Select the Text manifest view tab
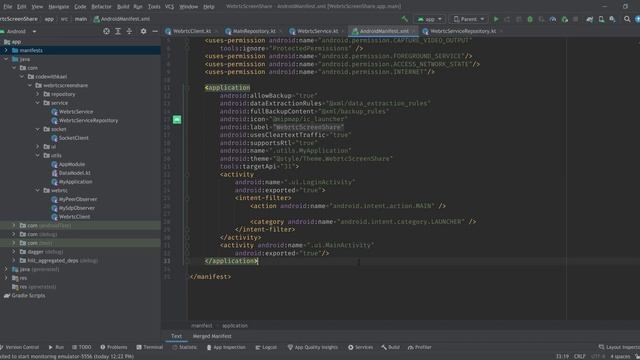This screenshot has height=360, width=640. click(x=176, y=336)
